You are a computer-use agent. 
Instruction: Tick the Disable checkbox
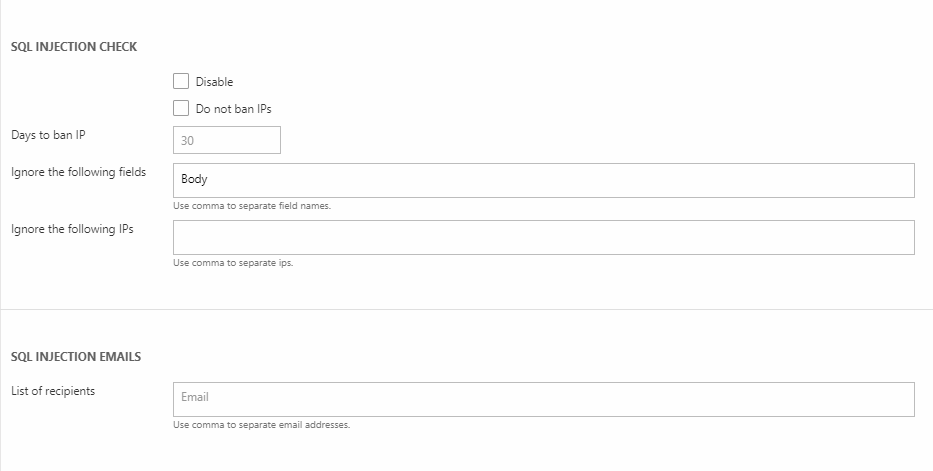tap(181, 81)
